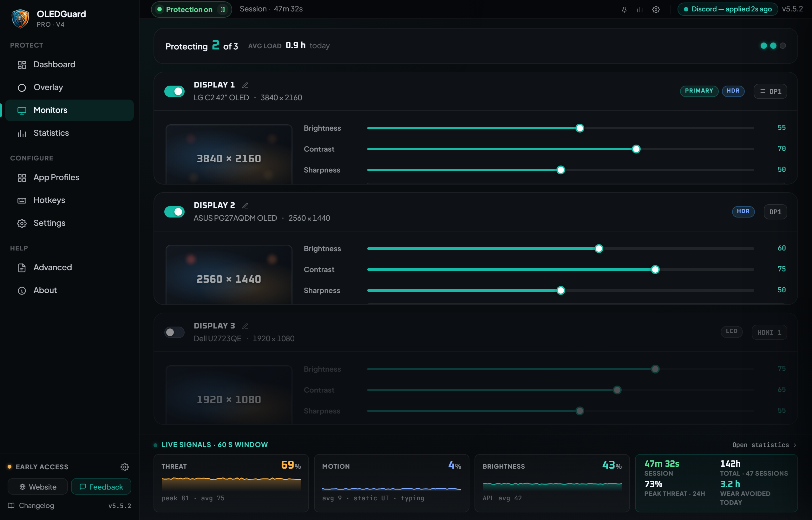
Task: Adjust Display 2 Contrast slider
Action: 560,270
